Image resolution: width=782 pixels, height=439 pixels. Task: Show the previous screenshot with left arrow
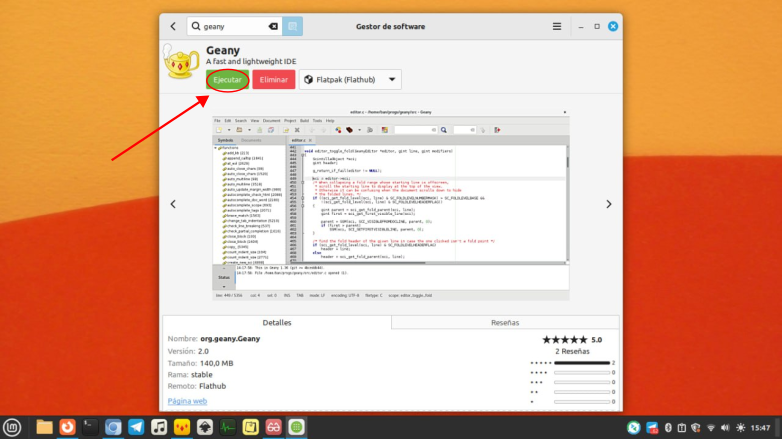(x=173, y=204)
